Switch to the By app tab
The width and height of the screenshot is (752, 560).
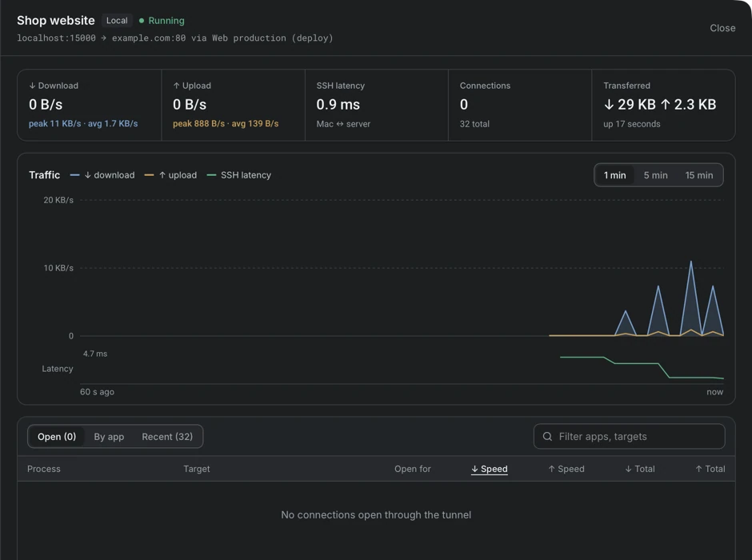click(x=109, y=437)
